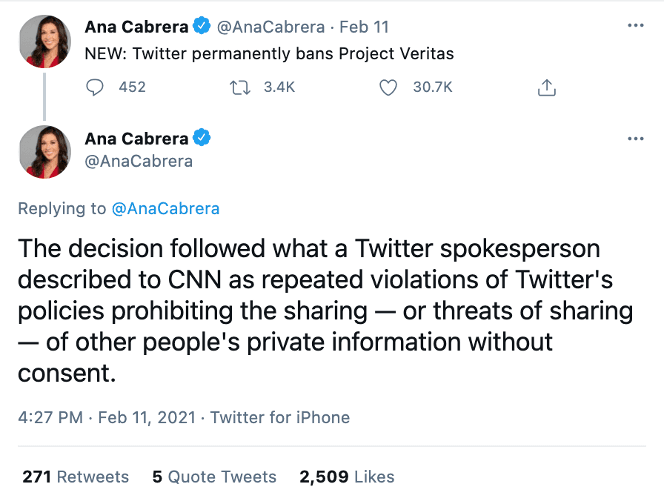Image resolution: width=664 pixels, height=504 pixels.
Task: Click the share icon on the first tweet
Action: tap(546, 88)
